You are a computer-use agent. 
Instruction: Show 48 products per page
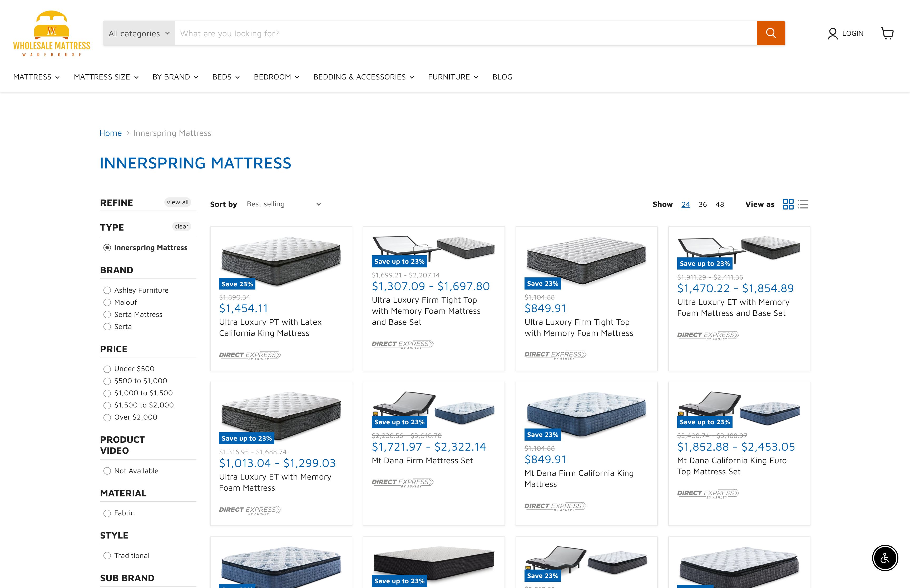tap(720, 204)
